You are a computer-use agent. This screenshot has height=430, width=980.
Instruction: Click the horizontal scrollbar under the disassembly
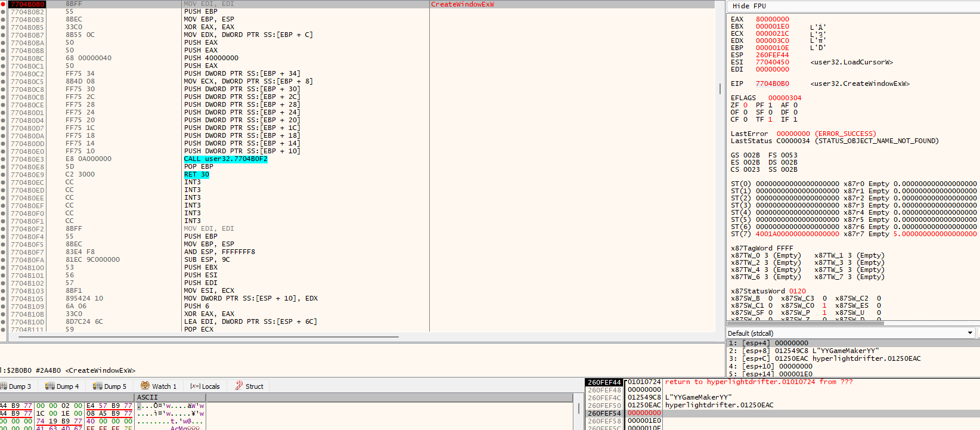209,337
